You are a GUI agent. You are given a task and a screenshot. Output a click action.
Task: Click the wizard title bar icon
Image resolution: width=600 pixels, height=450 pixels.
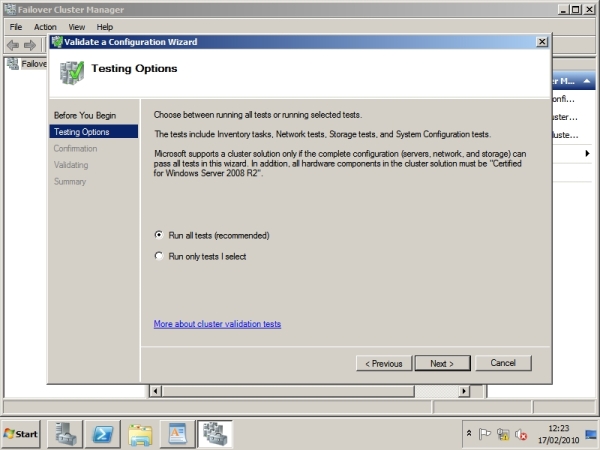point(57,41)
